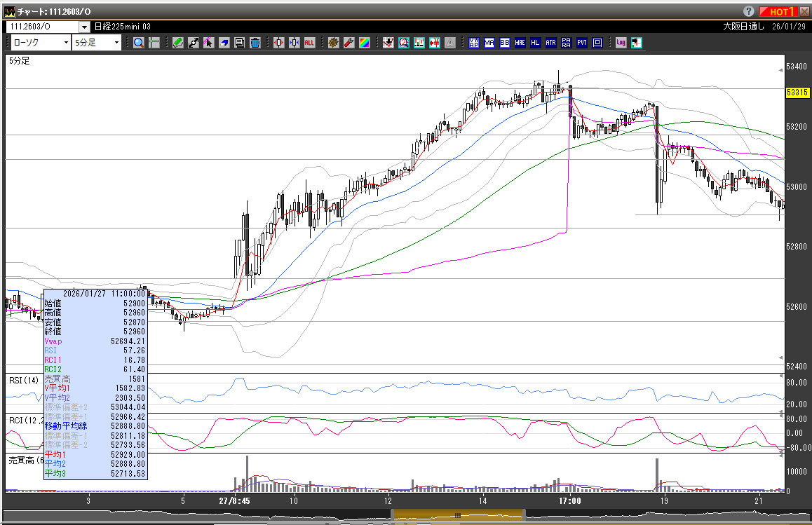Select the green pencil drawing tool
Screen dimensions: 812x525
177,43
